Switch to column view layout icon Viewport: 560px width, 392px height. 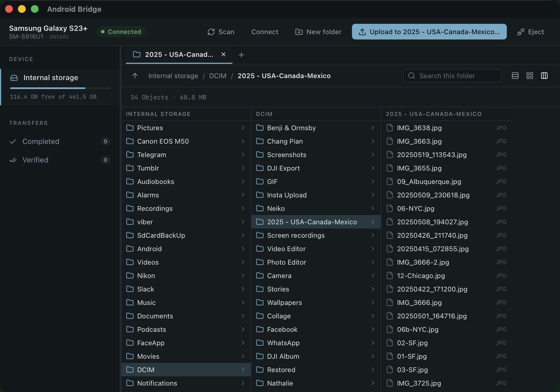(x=544, y=76)
